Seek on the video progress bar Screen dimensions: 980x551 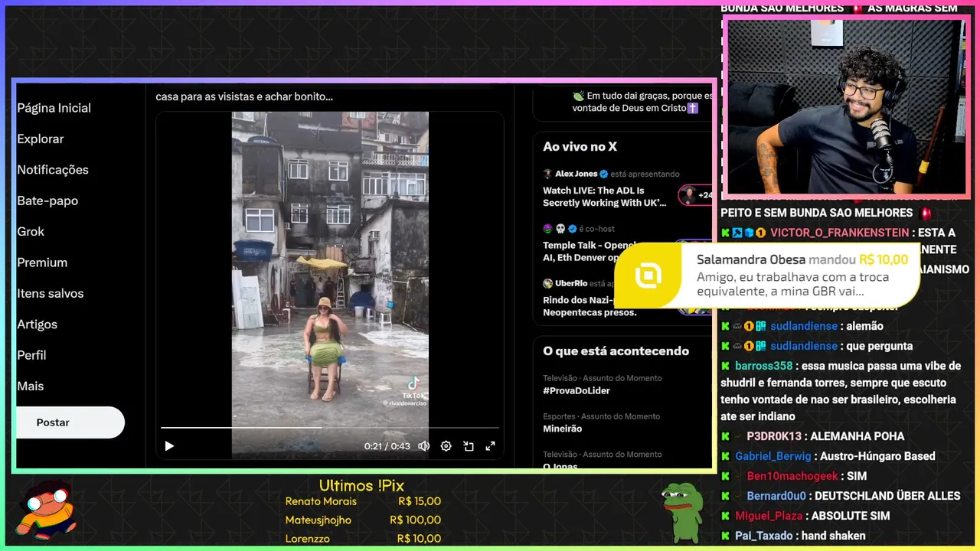pyautogui.click(x=329, y=428)
